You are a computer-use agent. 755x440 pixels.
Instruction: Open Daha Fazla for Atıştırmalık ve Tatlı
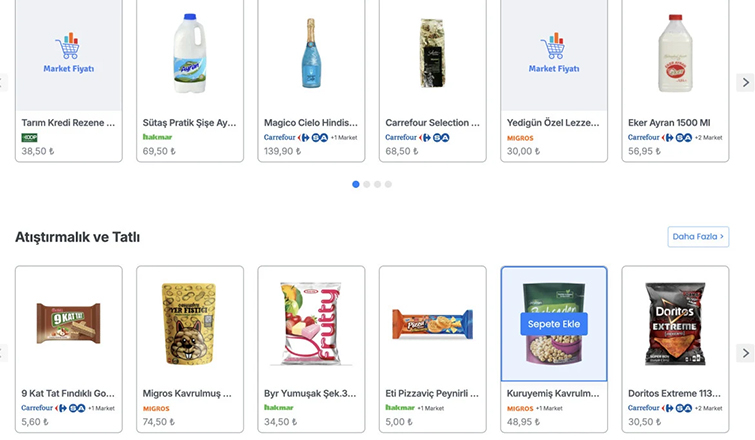(x=698, y=236)
